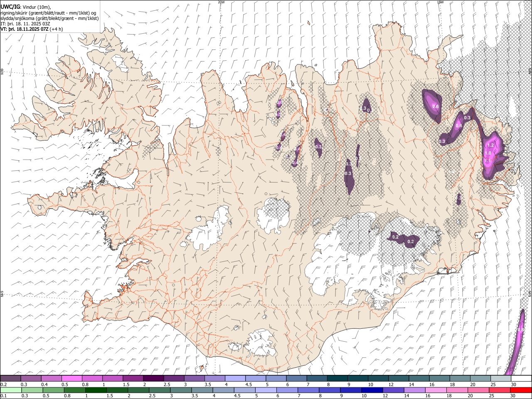This screenshot has height=399, width=532.
Task: Click the 'slydda/snjókoma' description line
Action: (49, 18)
